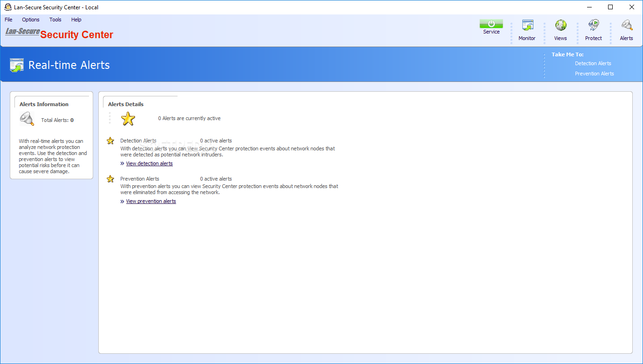Close the Security Center window
This screenshot has height=364, width=643.
point(632,7)
